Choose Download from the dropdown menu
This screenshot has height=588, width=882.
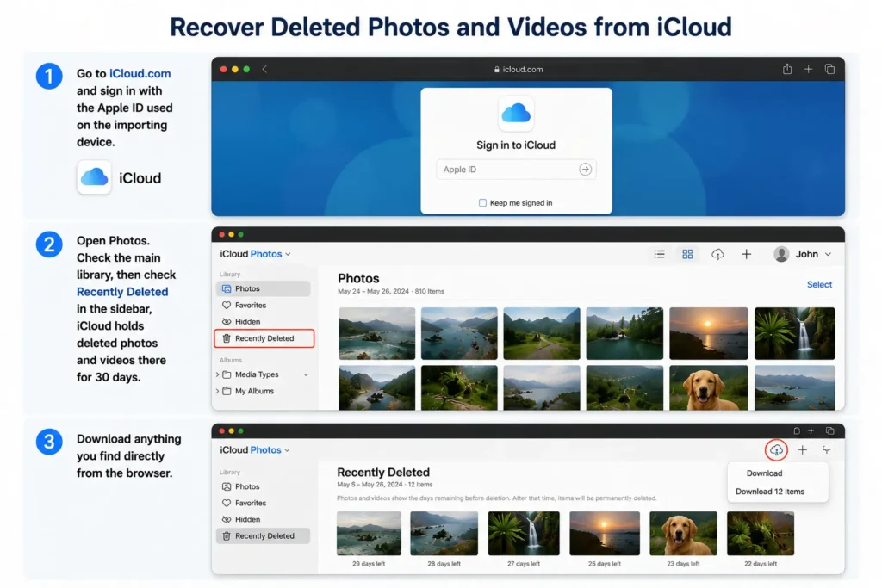(765, 473)
